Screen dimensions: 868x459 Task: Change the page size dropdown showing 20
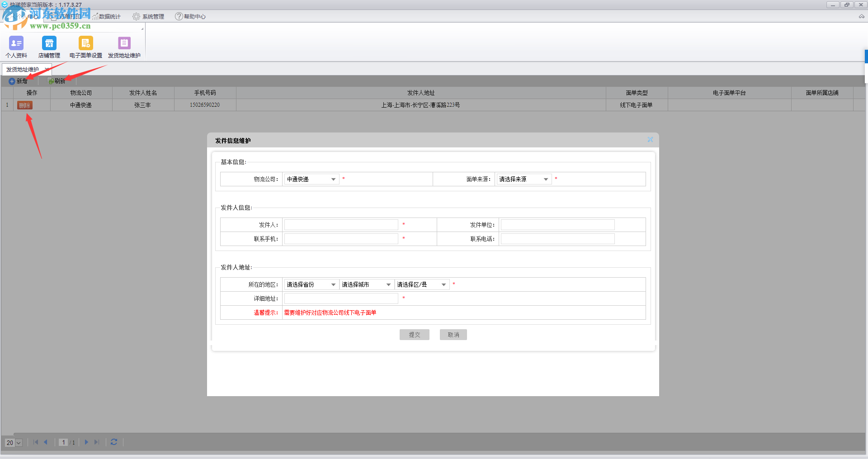coord(14,443)
